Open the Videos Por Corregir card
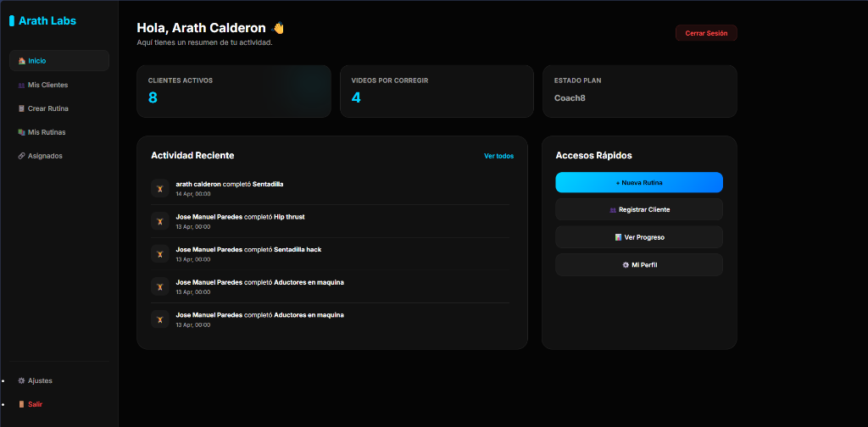868x427 pixels. [x=437, y=91]
